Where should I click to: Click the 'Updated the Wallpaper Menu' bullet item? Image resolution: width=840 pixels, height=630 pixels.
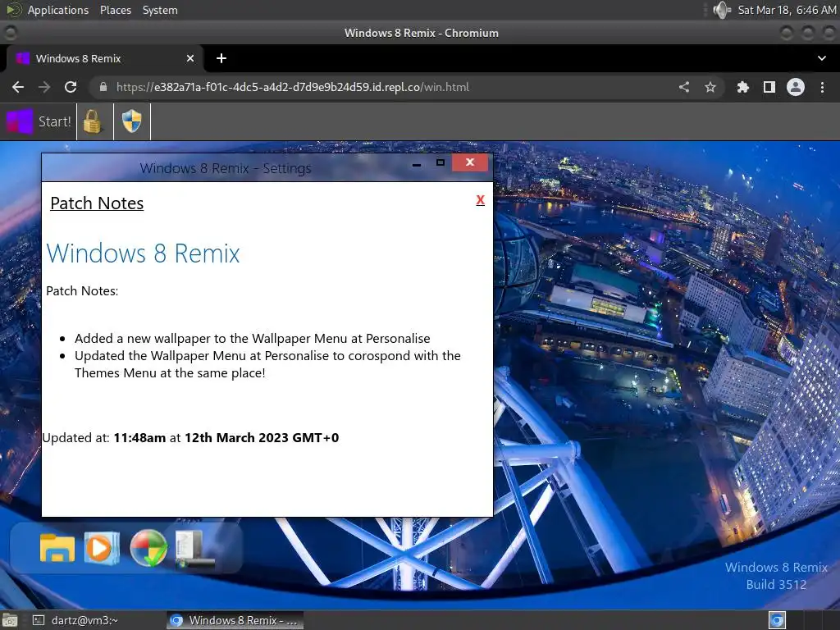coord(267,364)
